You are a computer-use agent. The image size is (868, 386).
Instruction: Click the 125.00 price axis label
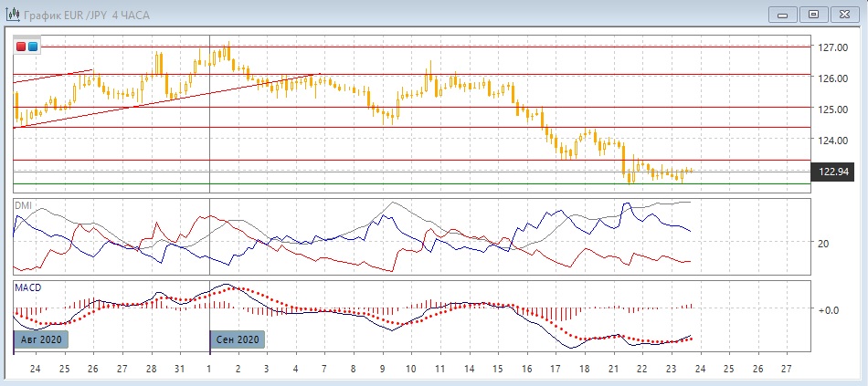click(833, 110)
